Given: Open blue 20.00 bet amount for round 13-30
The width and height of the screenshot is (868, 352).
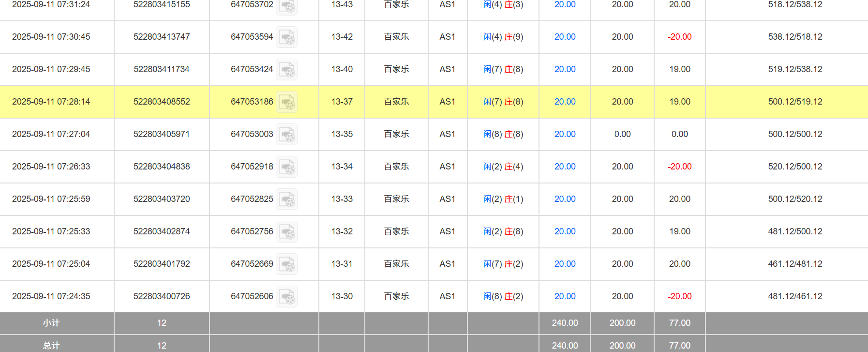Looking at the screenshot, I should tap(565, 296).
